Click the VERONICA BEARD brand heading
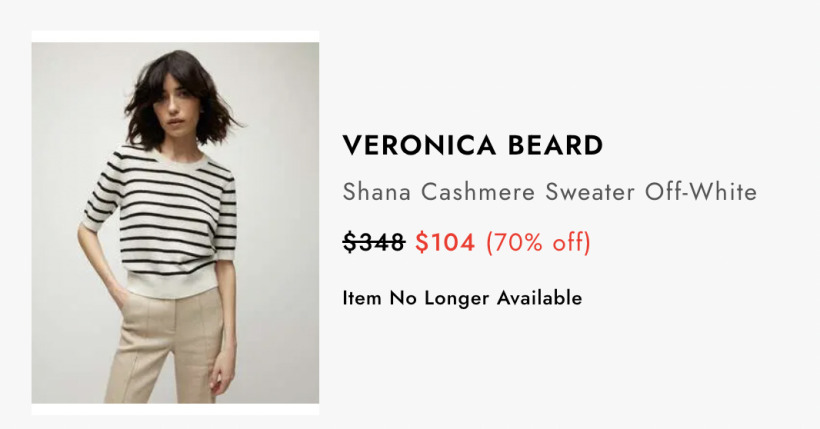820x429 pixels. click(473, 145)
